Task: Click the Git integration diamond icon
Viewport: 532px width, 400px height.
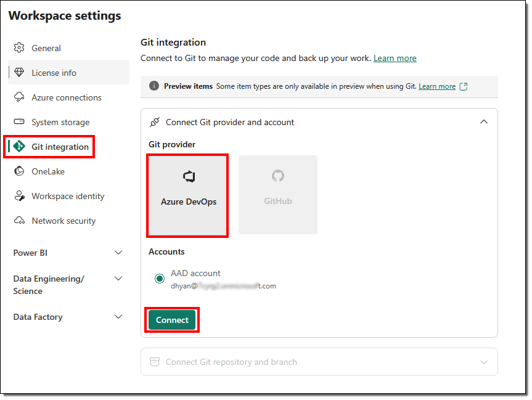Action: [x=19, y=147]
